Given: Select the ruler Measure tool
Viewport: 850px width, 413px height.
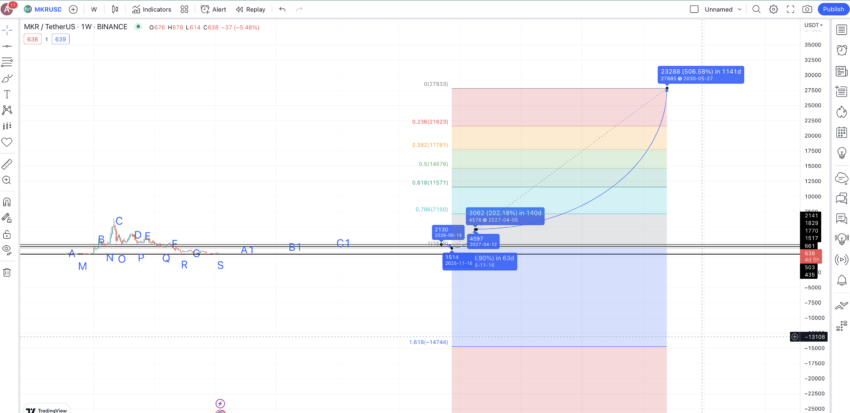Looking at the screenshot, I should click(x=7, y=164).
